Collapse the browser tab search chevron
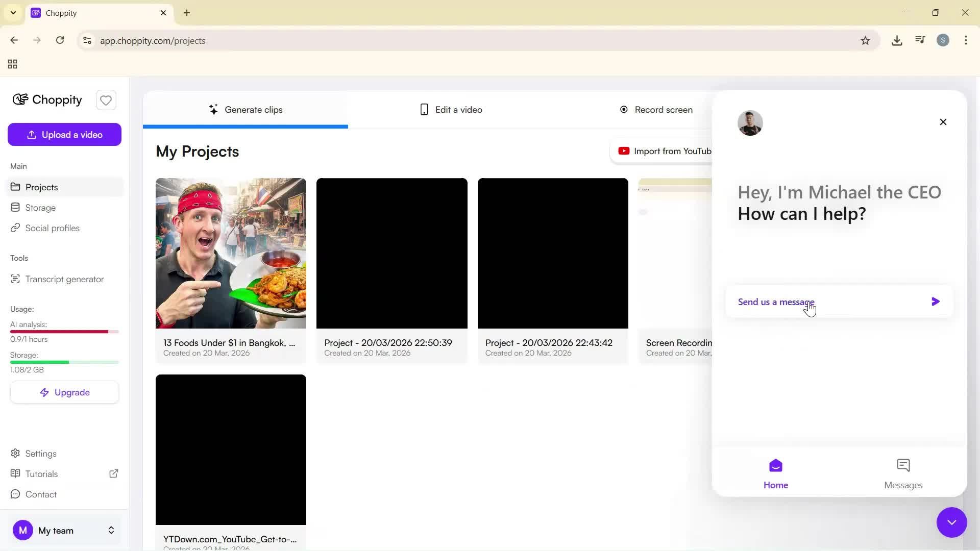The width and height of the screenshot is (980, 551). tap(13, 12)
